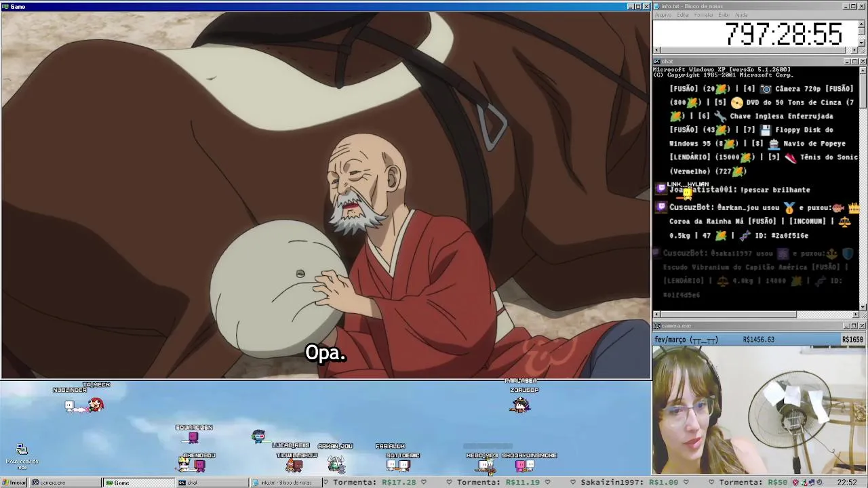Click the 797:28:55 timer text in Notepad
The width and height of the screenshot is (868, 488).
784,34
